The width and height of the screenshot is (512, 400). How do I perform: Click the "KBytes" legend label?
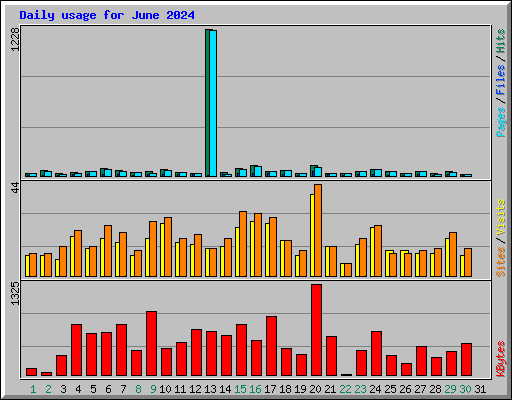[501, 359]
